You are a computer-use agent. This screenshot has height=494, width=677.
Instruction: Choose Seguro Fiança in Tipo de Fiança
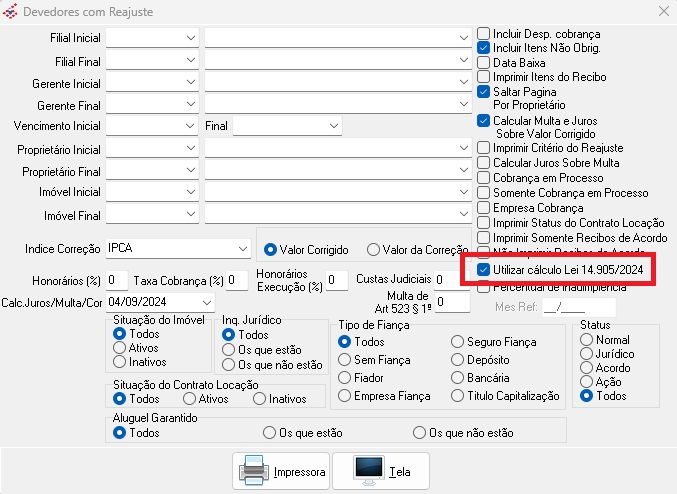458,342
